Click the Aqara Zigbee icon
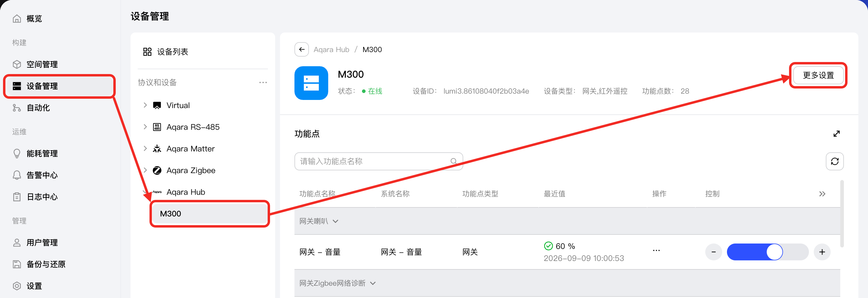 157,170
